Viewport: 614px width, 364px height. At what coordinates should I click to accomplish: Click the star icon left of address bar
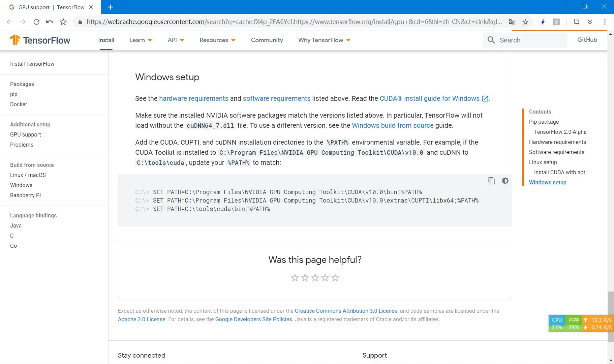pos(63,22)
